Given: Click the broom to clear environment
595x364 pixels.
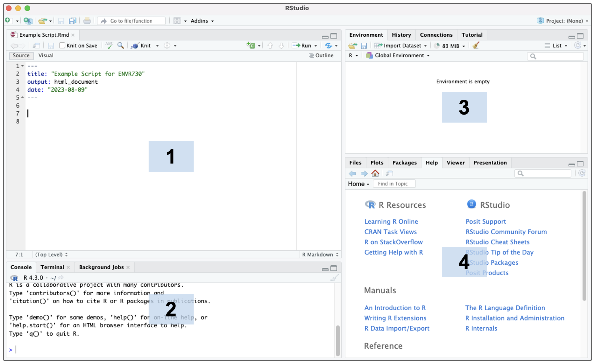Looking at the screenshot, I should point(476,46).
